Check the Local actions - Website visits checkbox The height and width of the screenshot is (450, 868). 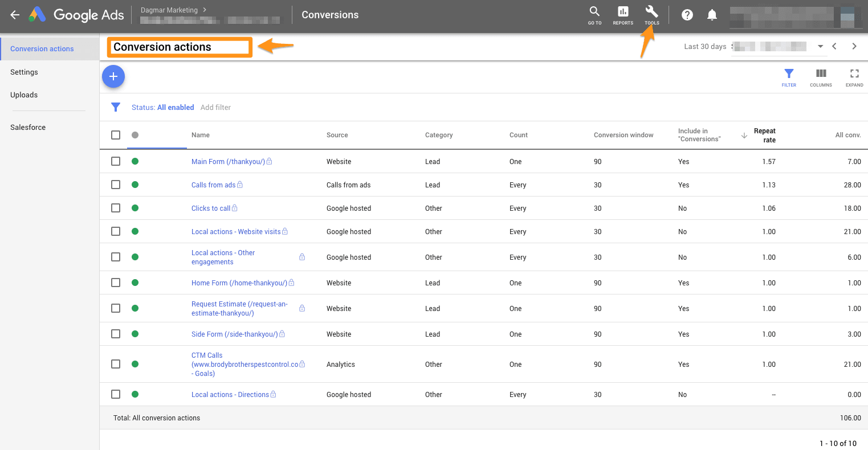(116, 231)
